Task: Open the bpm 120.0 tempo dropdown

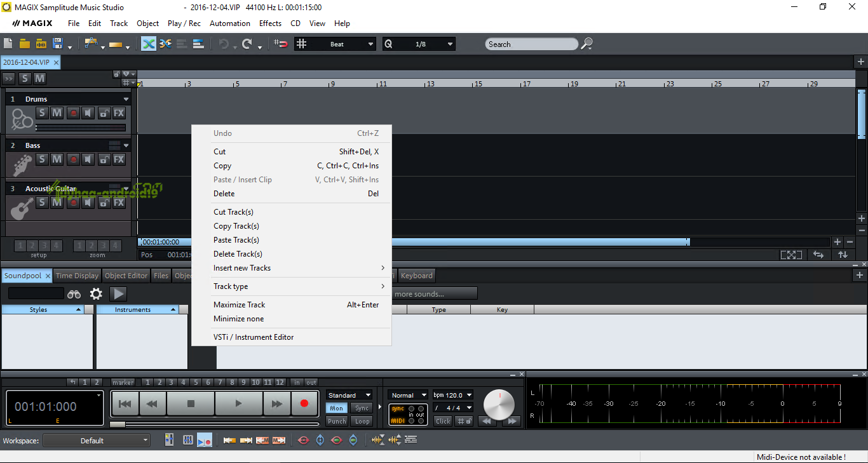Action: [453, 395]
